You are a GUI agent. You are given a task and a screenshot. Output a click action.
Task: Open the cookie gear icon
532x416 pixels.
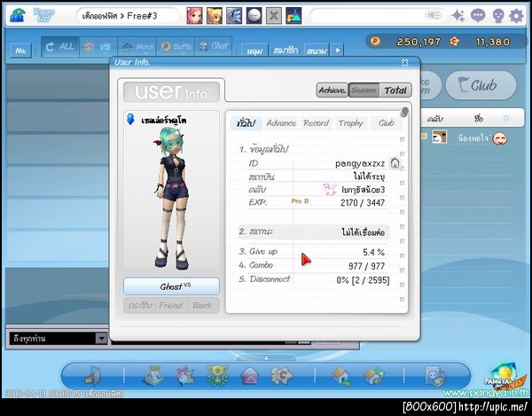point(281,375)
